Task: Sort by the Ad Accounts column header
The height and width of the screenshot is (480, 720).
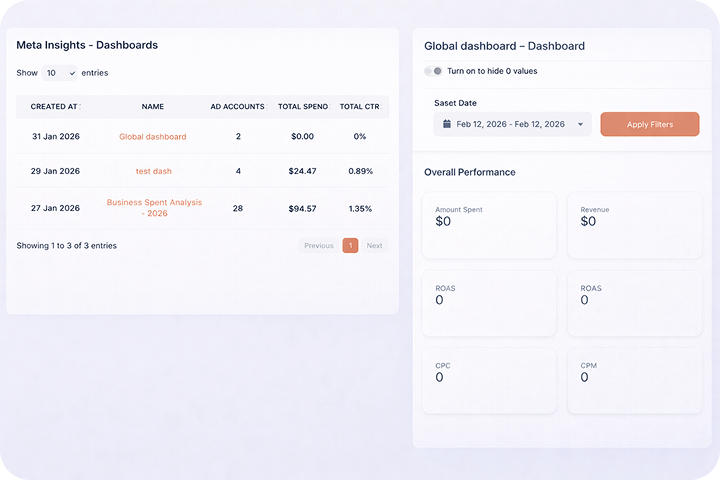Action: [x=237, y=107]
